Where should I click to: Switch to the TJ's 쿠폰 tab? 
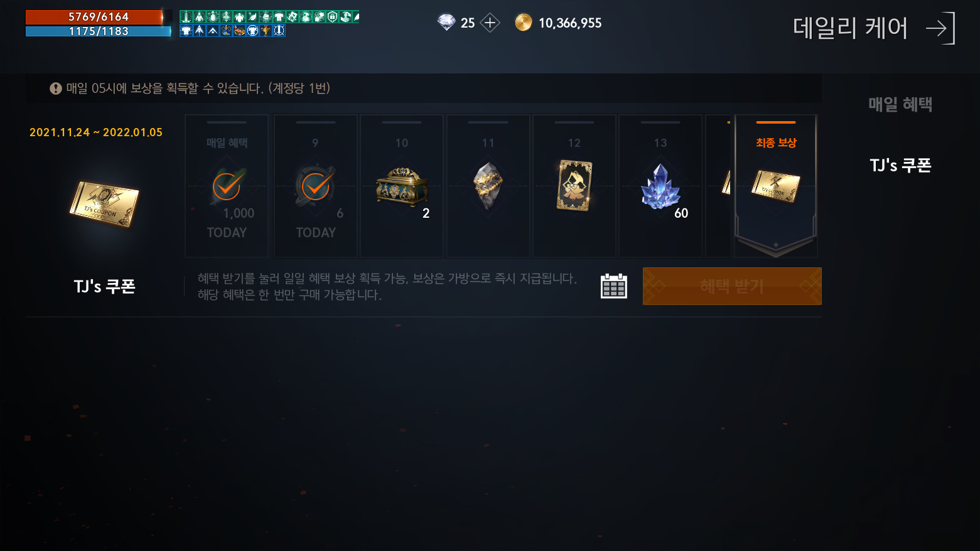(900, 165)
